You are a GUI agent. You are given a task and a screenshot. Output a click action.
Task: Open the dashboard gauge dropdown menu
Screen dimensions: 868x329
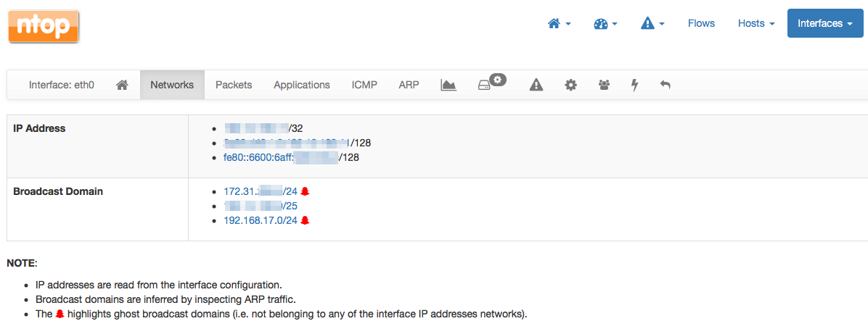[x=605, y=23]
